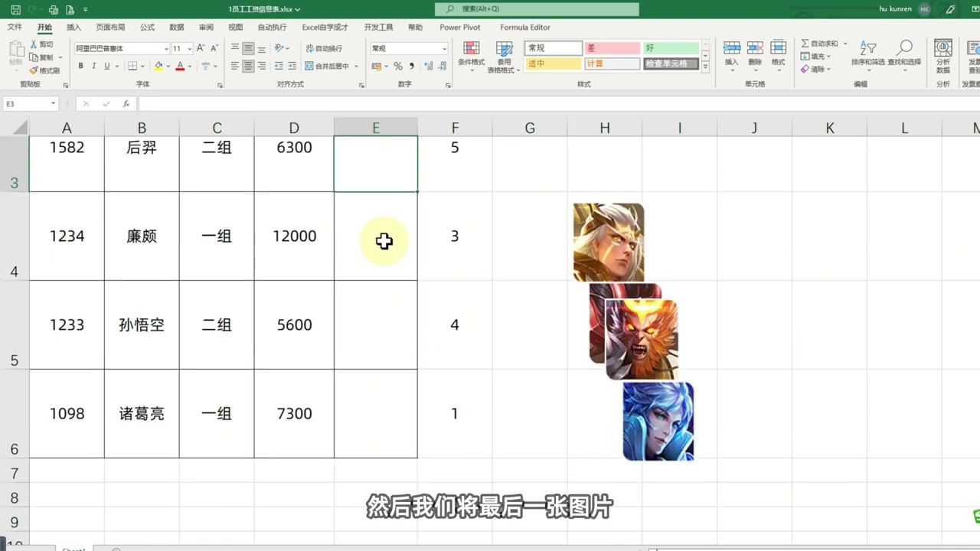This screenshot has height=551, width=980.
Task: Click the Name Box showing E3
Action: (x=31, y=103)
